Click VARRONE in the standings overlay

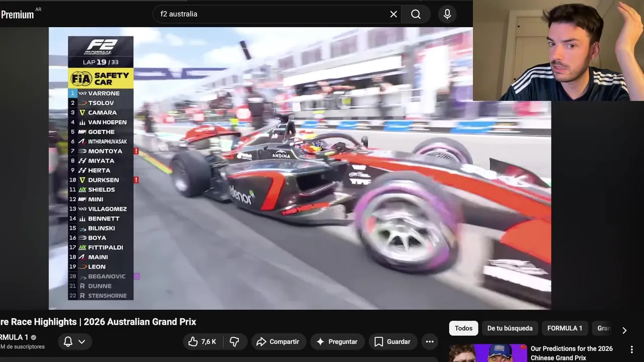(x=104, y=94)
